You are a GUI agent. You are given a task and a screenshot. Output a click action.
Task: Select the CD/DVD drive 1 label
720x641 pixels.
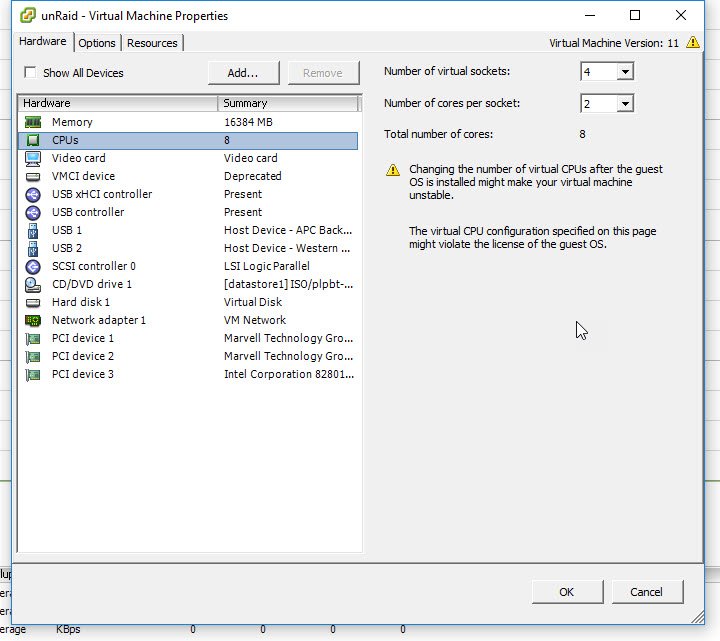[x=92, y=284]
